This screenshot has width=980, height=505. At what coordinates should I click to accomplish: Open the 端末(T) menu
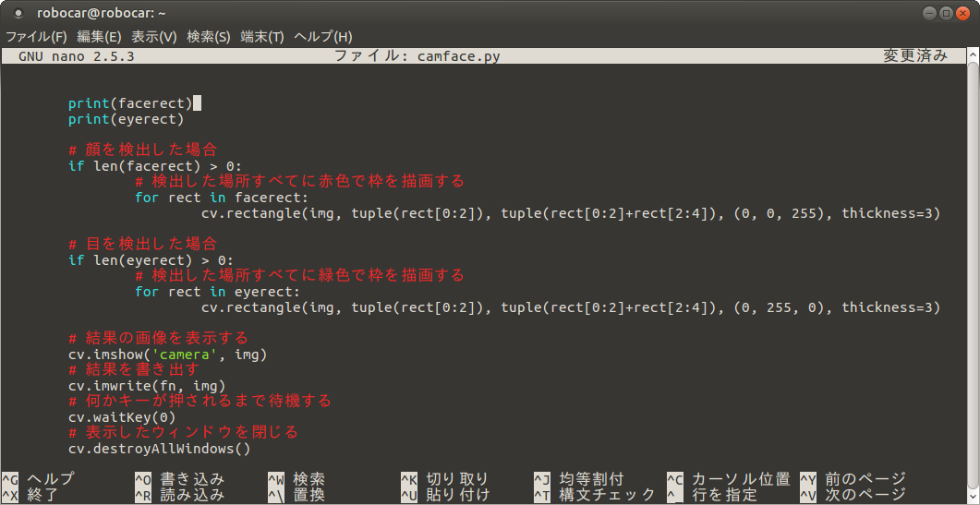[x=262, y=36]
